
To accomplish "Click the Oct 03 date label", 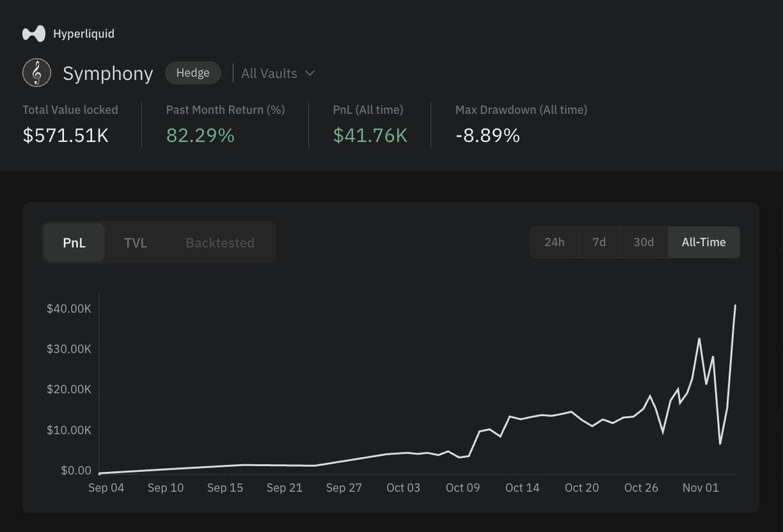I will [x=403, y=488].
